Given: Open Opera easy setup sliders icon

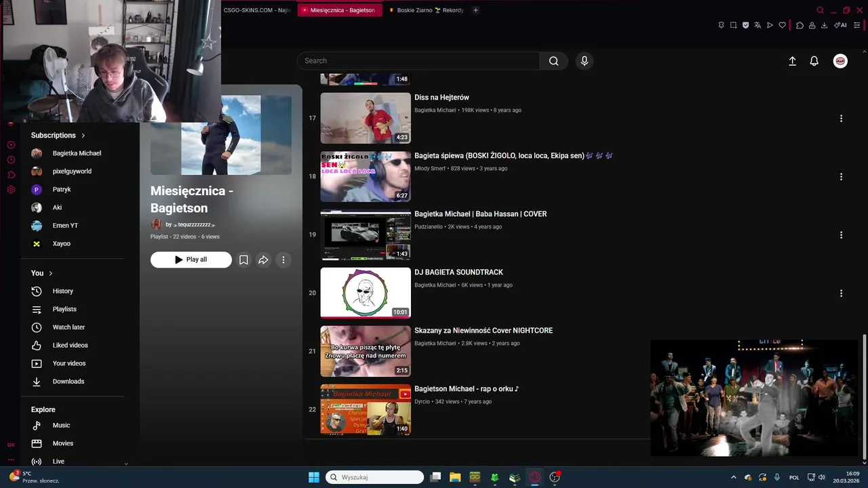Looking at the screenshot, I should [x=856, y=25].
